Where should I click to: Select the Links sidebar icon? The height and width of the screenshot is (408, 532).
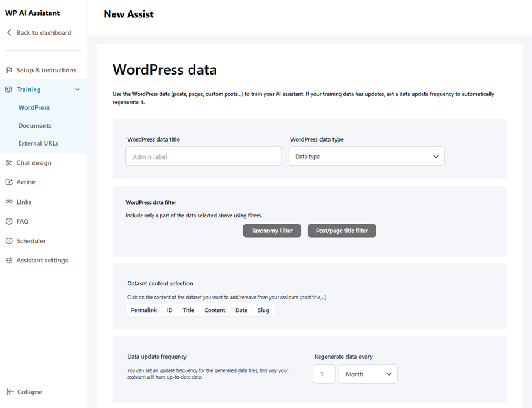click(9, 202)
